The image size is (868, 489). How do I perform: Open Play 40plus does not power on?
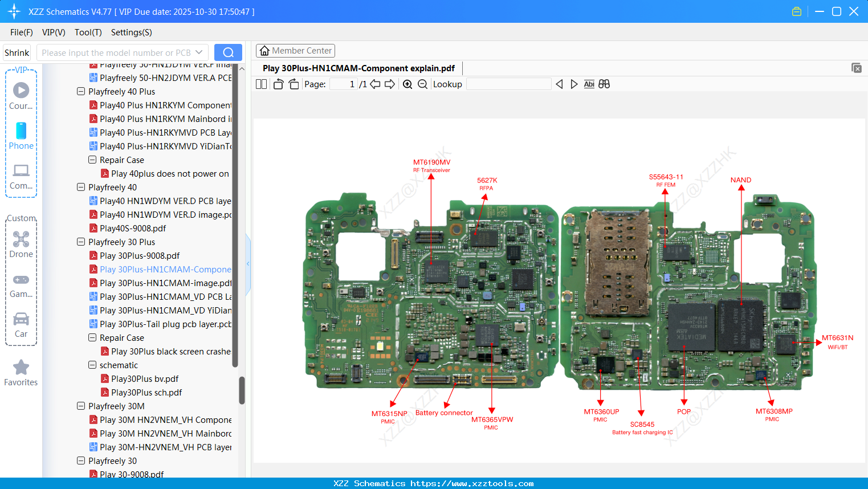165,174
